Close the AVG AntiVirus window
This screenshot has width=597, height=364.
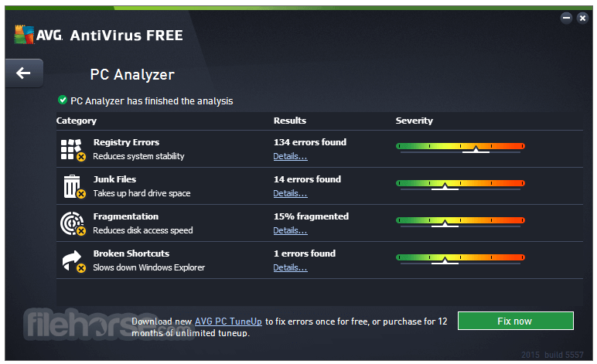582,18
